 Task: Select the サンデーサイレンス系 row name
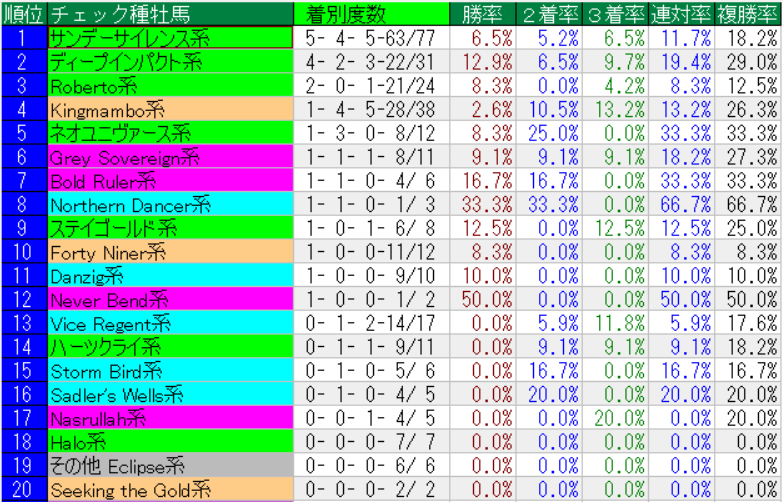169,38
